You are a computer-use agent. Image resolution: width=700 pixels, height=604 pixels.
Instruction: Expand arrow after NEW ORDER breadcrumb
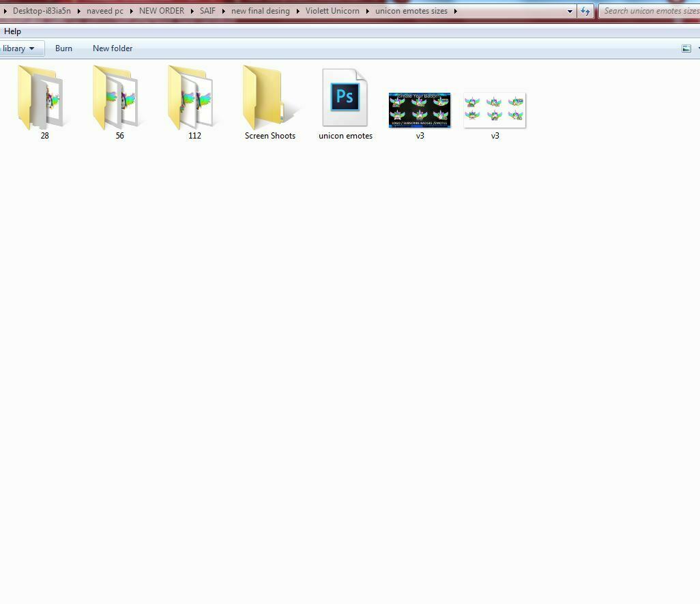click(192, 11)
